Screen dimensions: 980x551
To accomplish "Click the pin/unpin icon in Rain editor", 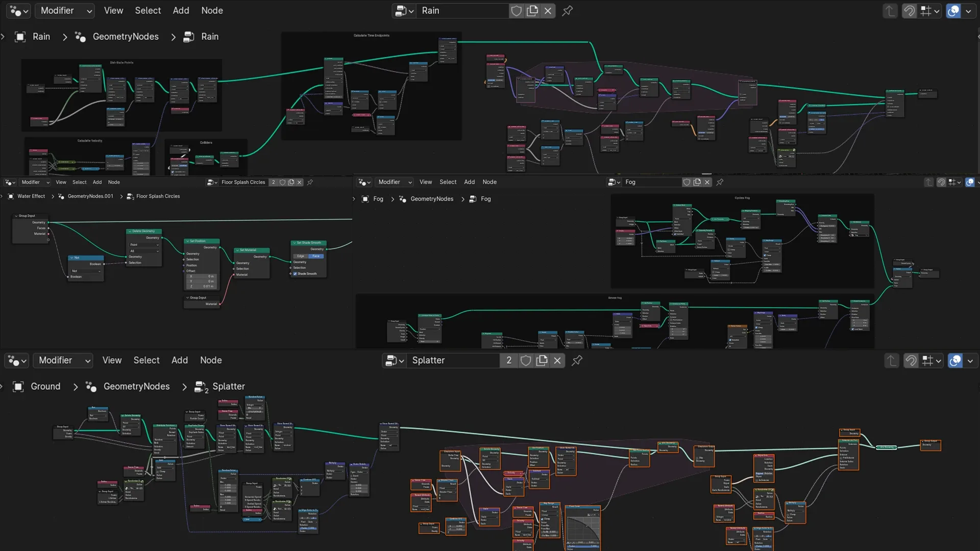I will 568,10.
